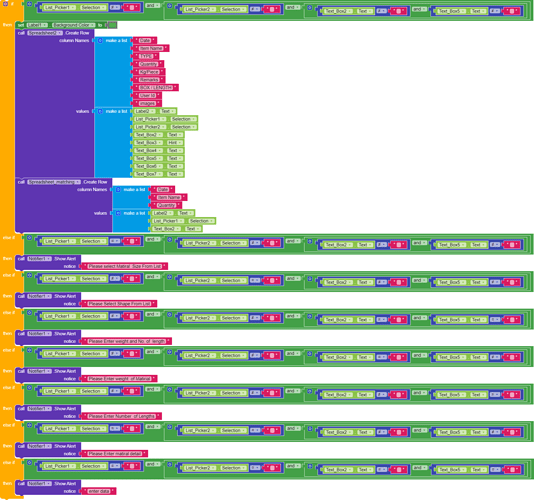
Task: Open the first gear in the else-if row above 'Please Enter weight of Matirial'
Action: (x=30, y=350)
